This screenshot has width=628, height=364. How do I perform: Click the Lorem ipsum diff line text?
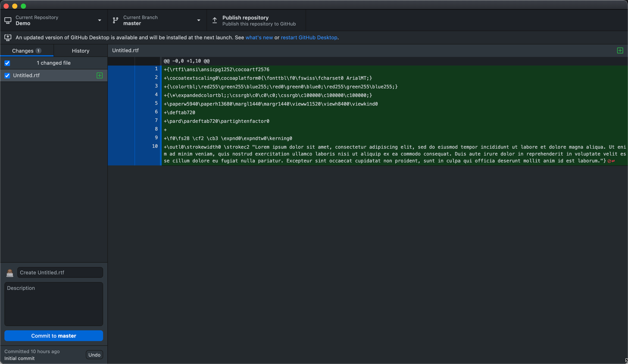click(394, 154)
